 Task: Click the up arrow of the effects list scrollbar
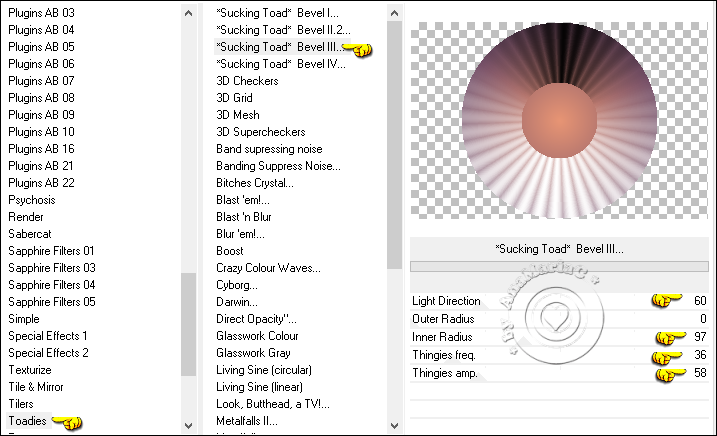coord(394,11)
